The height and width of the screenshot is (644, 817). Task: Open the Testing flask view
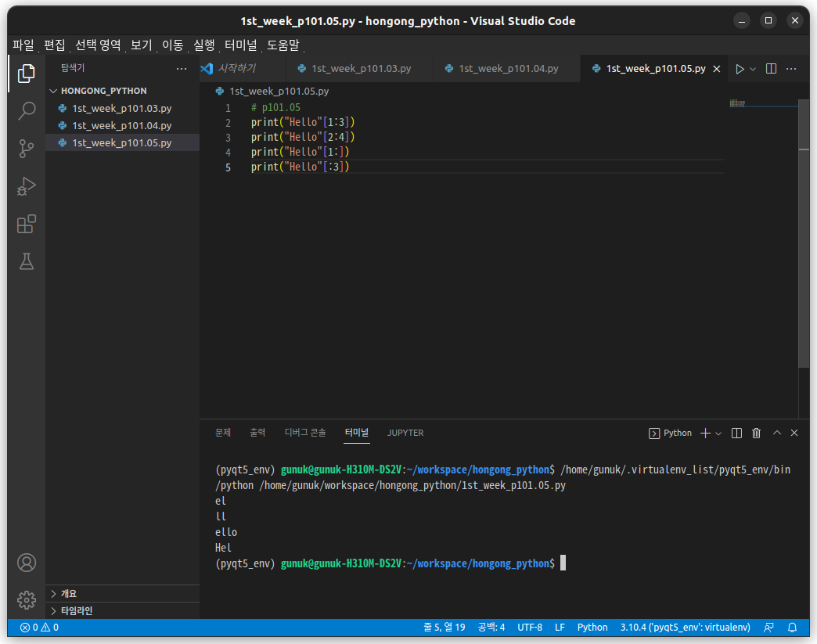(x=26, y=261)
